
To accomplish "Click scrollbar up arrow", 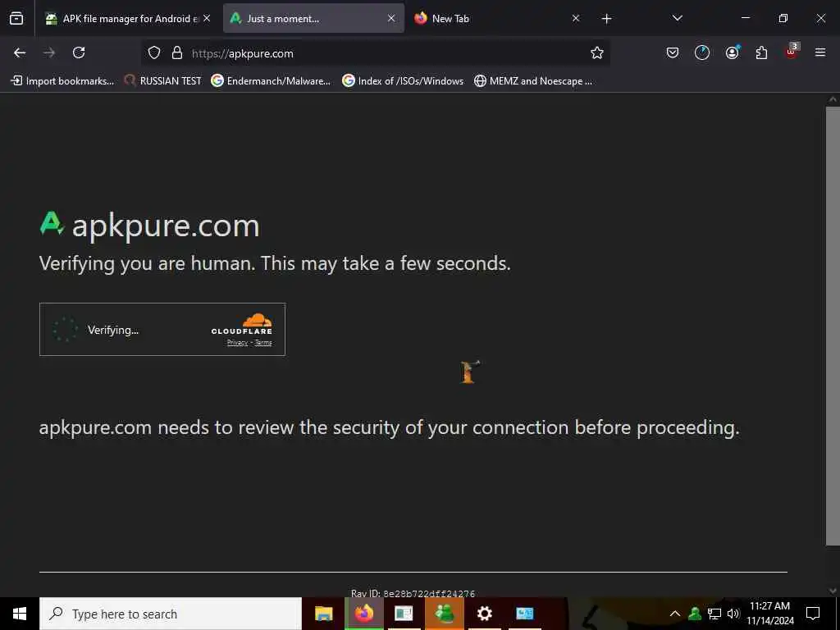I will point(833,99).
